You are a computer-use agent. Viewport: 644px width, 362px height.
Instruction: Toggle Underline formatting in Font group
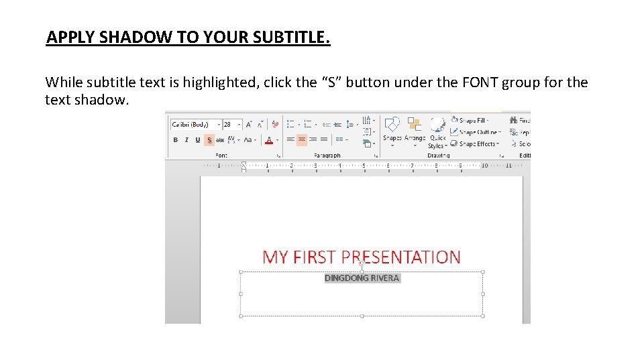click(x=197, y=140)
